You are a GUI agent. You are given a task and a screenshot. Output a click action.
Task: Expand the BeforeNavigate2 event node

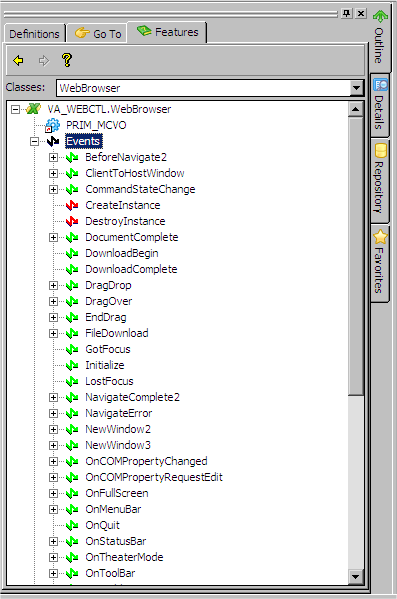click(x=53, y=157)
